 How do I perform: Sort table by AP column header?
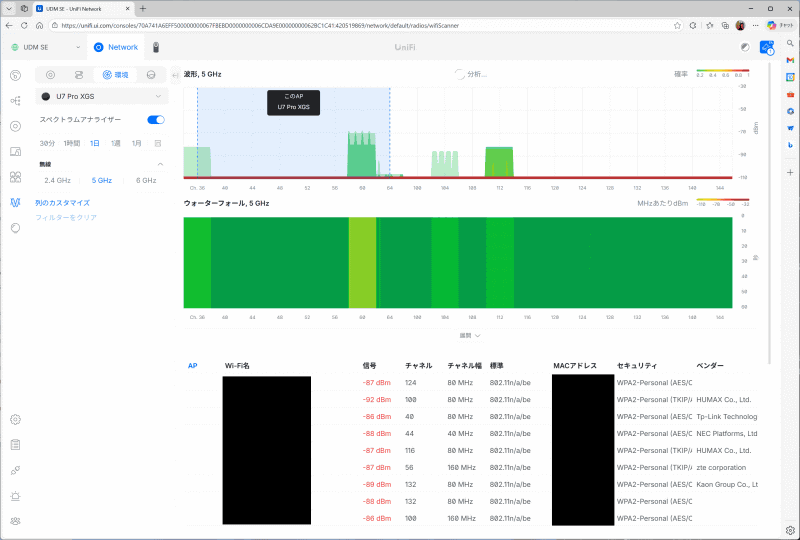click(x=192, y=365)
